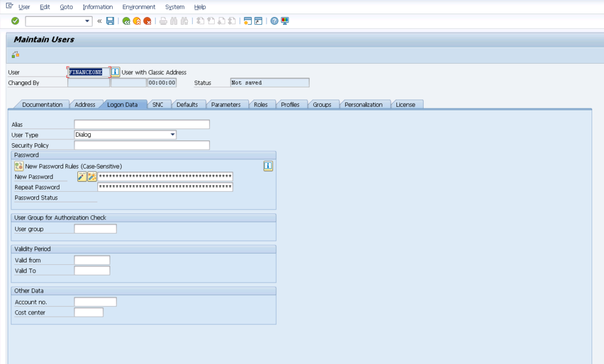Click the create shortcut icon
This screenshot has width=604, height=364.
[x=258, y=21]
